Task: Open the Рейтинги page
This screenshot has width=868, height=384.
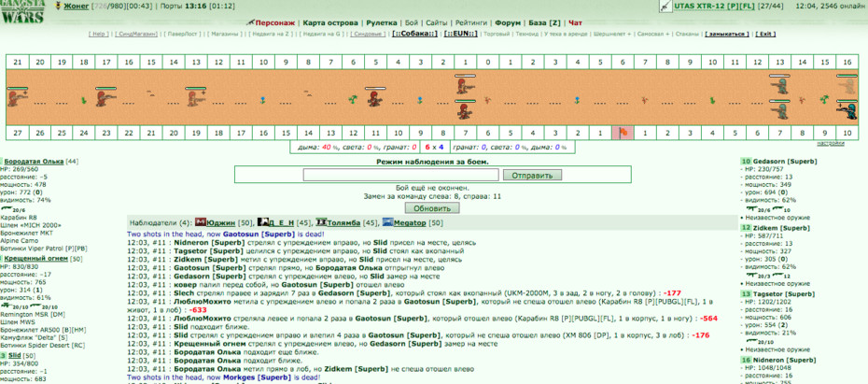Action: pos(471,23)
